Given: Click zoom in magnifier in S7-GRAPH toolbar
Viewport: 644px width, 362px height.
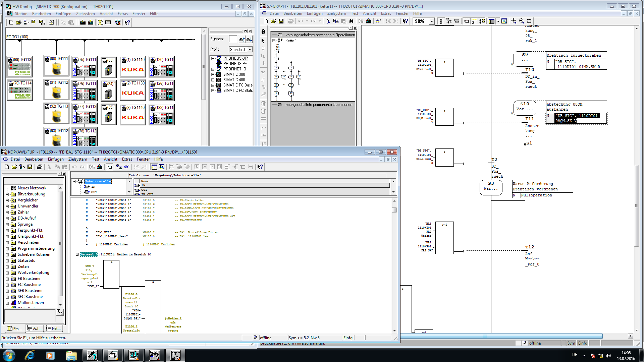Looking at the screenshot, I should [x=514, y=21].
